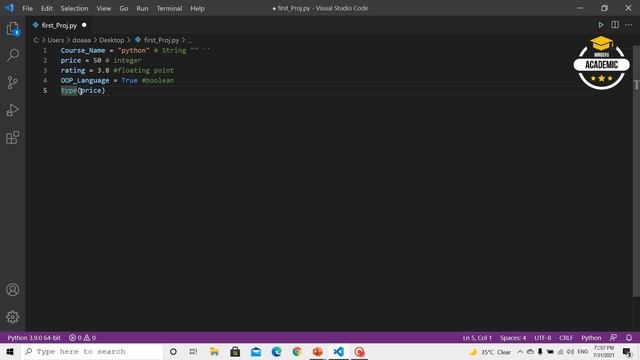Open the View menu
Viewport: 640px width, 360px height.
point(104,8)
